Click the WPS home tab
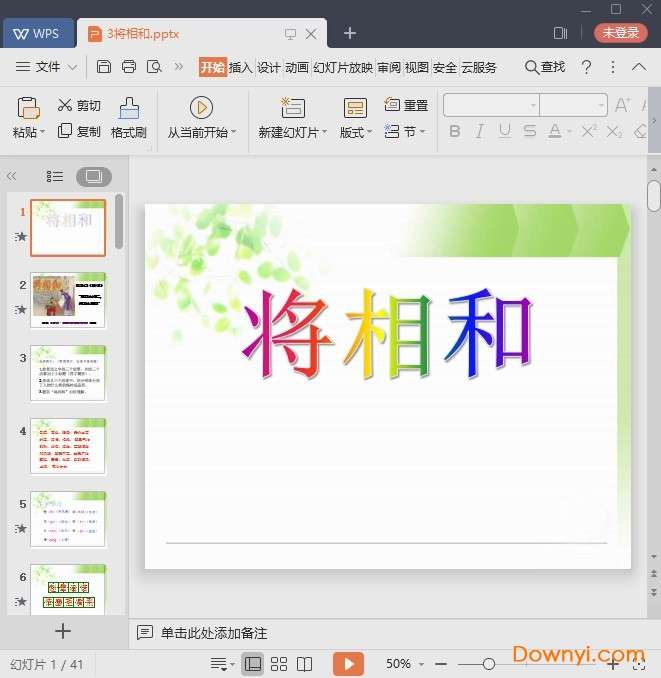 click(38, 33)
